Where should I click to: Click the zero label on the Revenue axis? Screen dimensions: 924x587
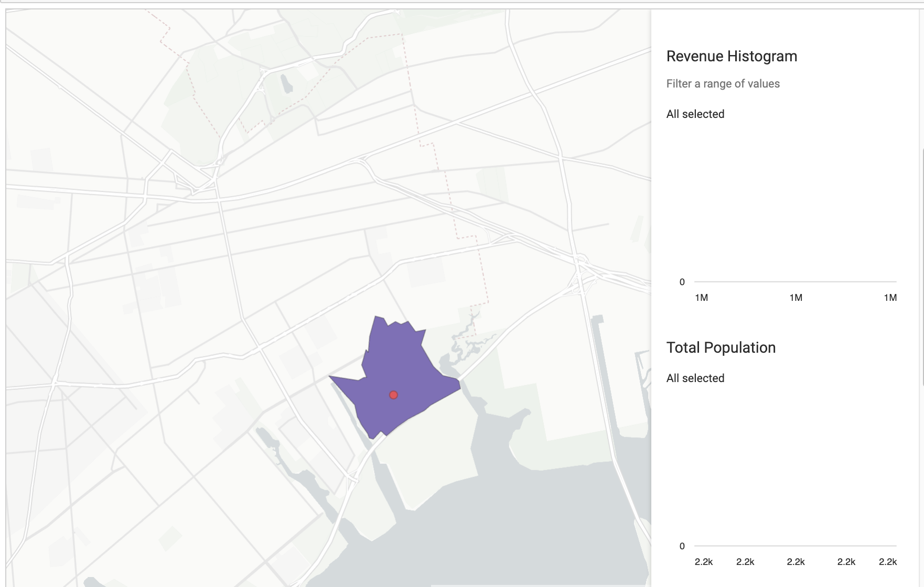(x=682, y=281)
